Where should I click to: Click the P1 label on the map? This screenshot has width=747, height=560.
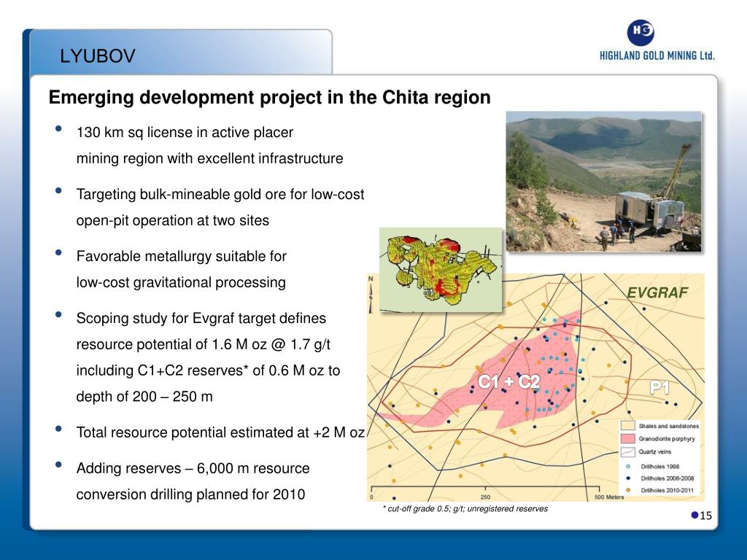(x=659, y=388)
